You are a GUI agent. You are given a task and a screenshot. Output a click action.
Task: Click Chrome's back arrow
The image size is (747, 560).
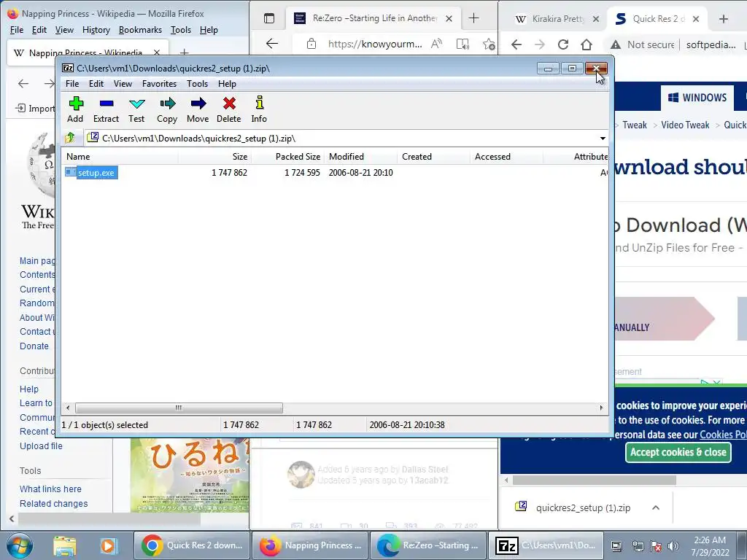(516, 44)
